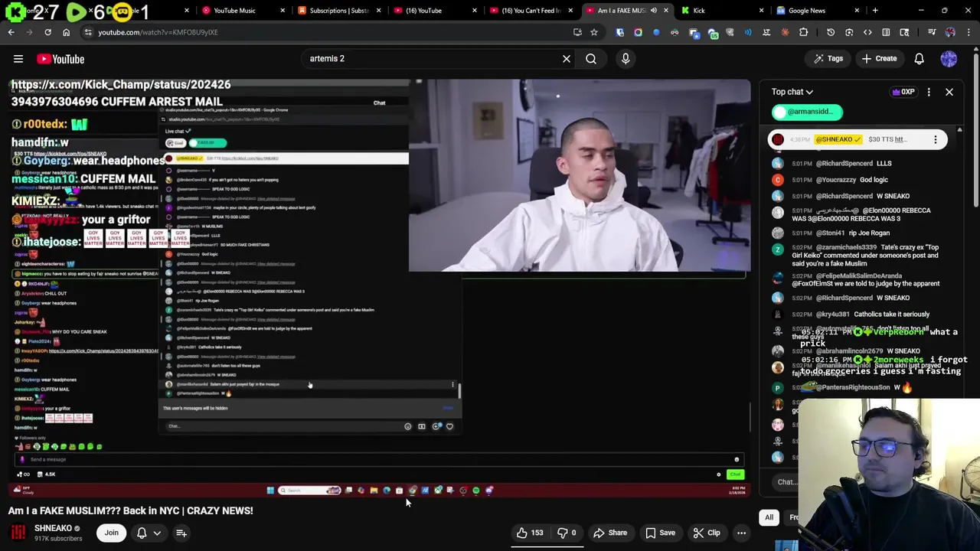This screenshot has height=551, width=980.
Task: Click video title "Am I a FAKE MUSLIM???"
Action: (130, 510)
